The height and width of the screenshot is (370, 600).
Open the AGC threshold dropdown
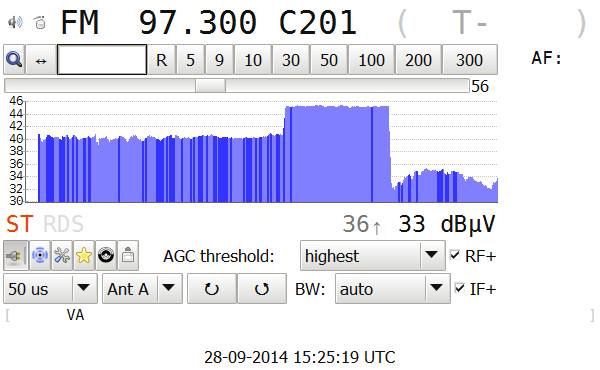[372, 256]
